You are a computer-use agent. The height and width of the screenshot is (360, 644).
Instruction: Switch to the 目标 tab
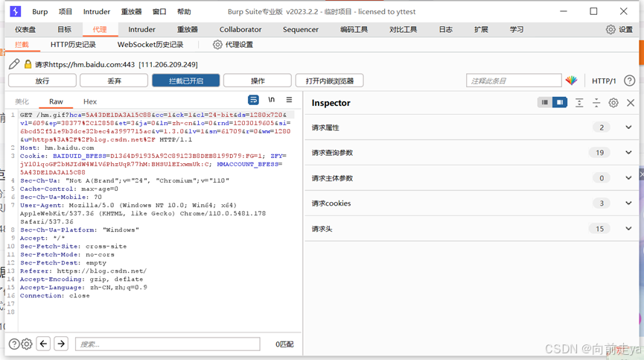pyautogui.click(x=65, y=30)
